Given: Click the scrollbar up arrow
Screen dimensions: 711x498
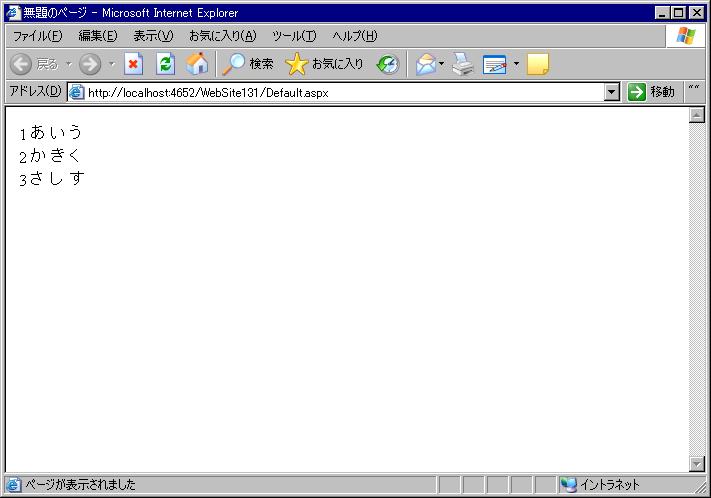Looking at the screenshot, I should pyautogui.click(x=696, y=115).
